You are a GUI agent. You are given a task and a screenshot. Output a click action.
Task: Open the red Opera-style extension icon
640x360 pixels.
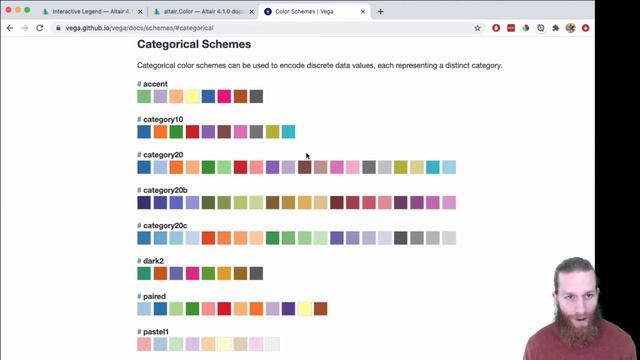tap(496, 28)
